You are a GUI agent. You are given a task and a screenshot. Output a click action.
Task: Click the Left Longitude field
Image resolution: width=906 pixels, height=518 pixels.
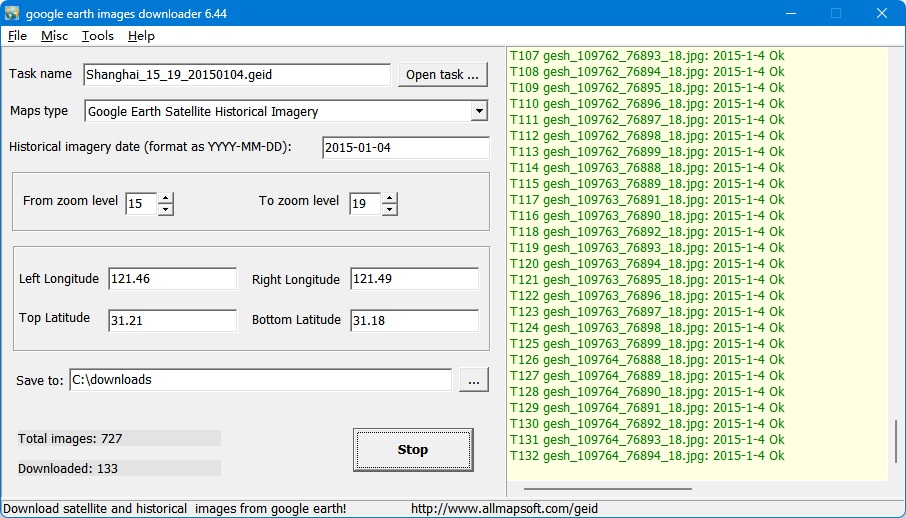click(172, 279)
